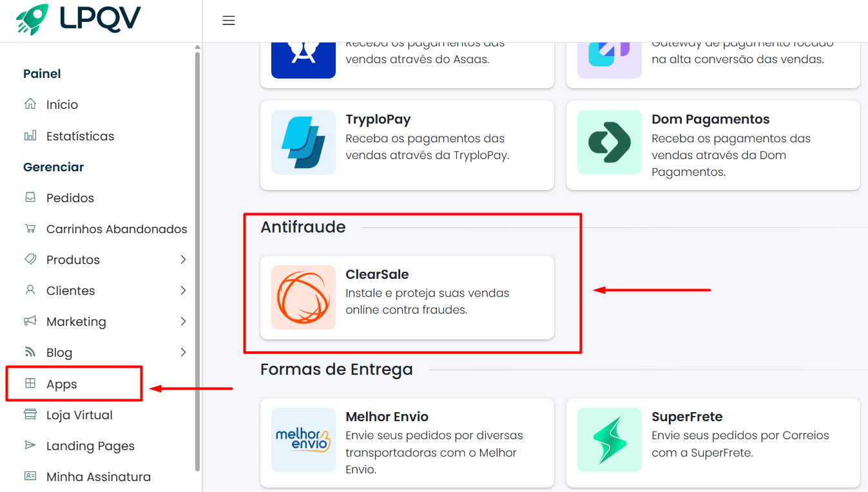Go to Pedidos in sidebar

click(x=70, y=198)
